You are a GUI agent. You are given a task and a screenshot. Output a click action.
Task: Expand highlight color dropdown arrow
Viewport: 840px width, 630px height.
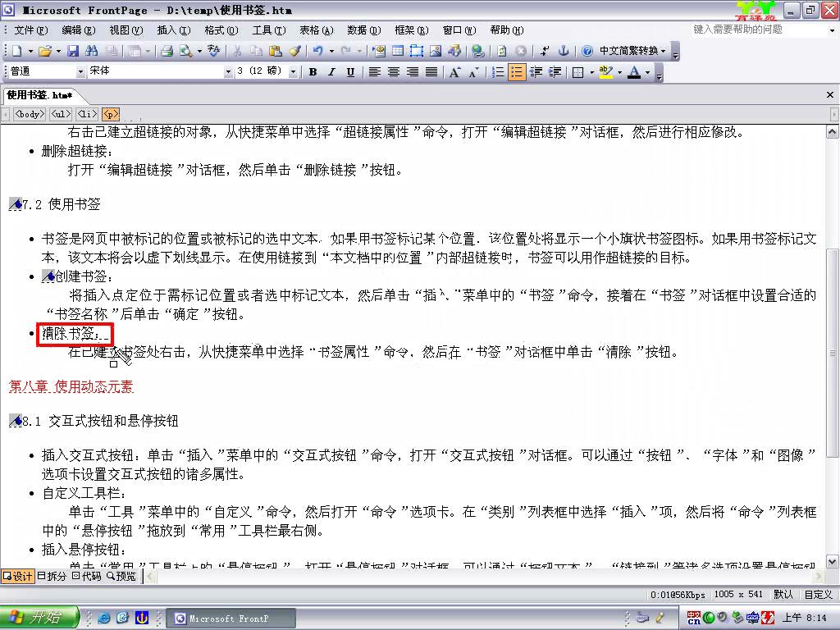click(620, 72)
